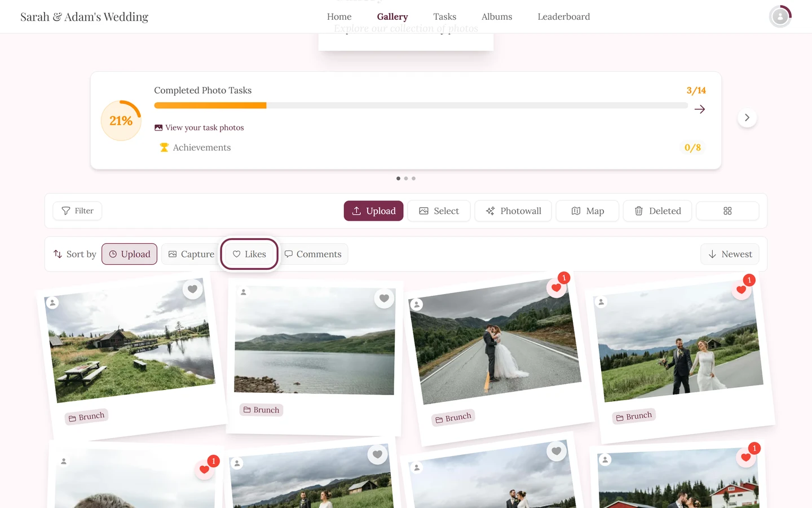
Task: Open the grid layout view button
Action: [727, 211]
